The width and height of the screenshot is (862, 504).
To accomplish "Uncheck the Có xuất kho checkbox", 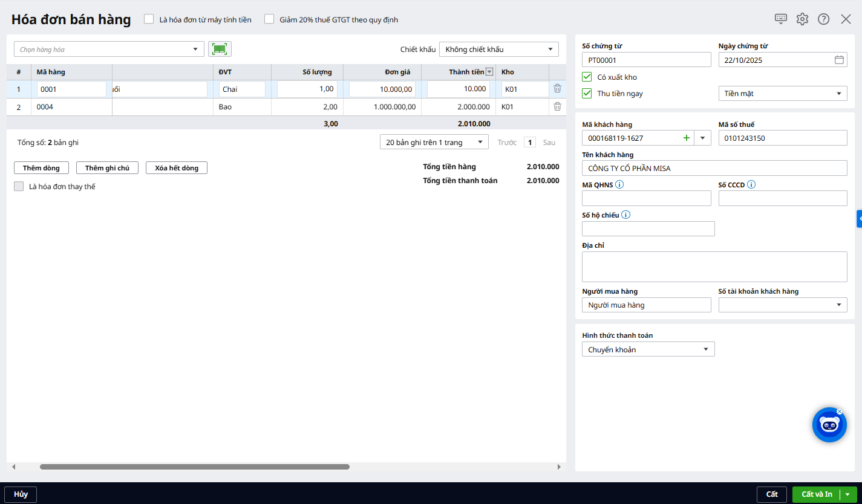I will [x=587, y=77].
